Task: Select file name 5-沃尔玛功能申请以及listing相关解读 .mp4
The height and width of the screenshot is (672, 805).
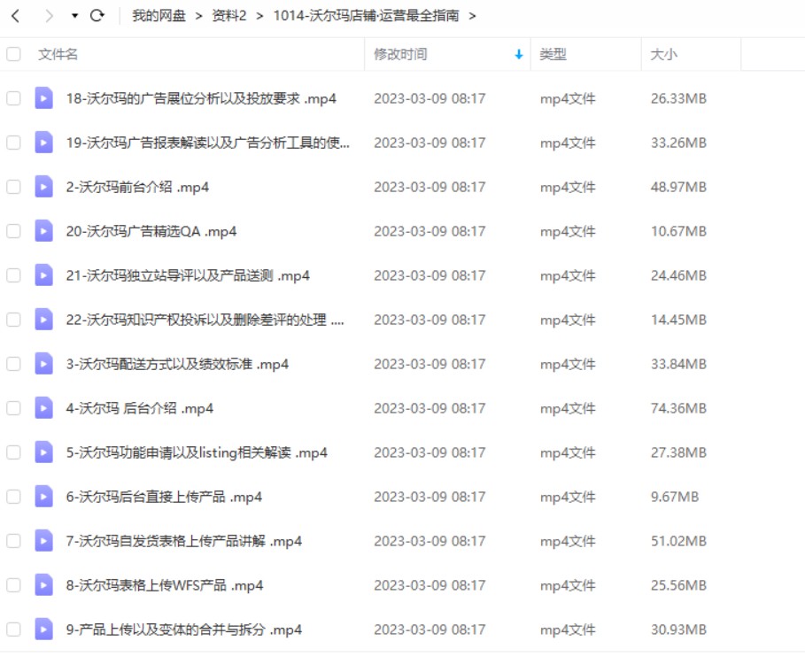Action: [x=197, y=452]
